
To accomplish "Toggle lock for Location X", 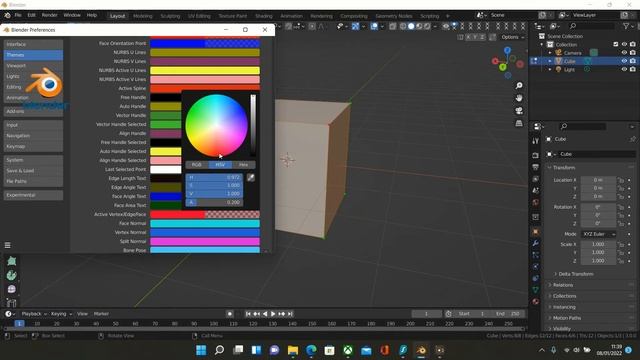I will pos(621,180).
